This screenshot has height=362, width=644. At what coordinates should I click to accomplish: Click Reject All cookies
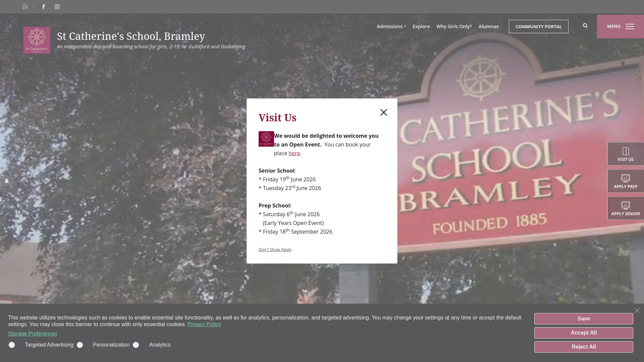tap(584, 347)
